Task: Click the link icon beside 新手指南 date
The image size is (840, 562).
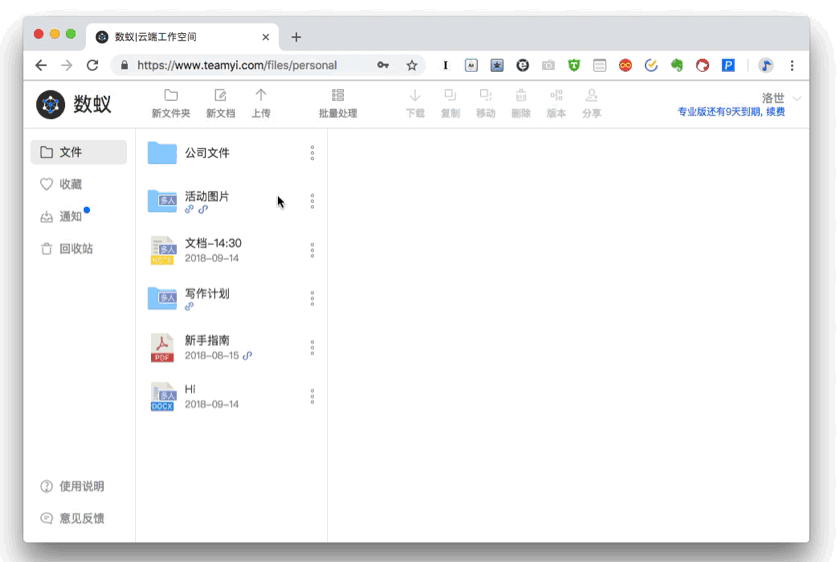Action: (247, 356)
